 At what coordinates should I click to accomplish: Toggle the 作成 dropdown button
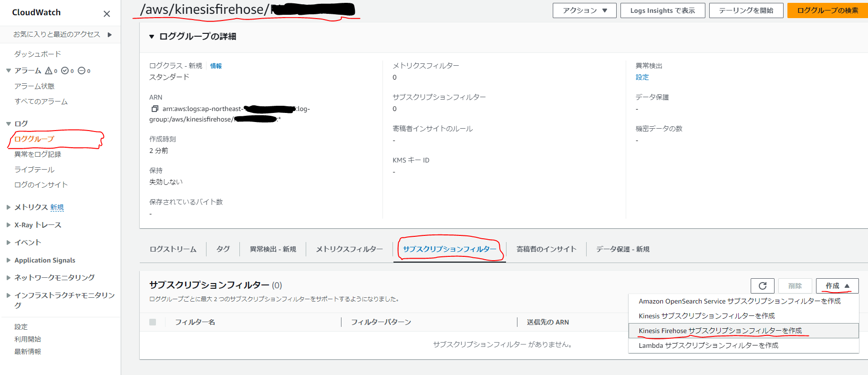[837, 286]
